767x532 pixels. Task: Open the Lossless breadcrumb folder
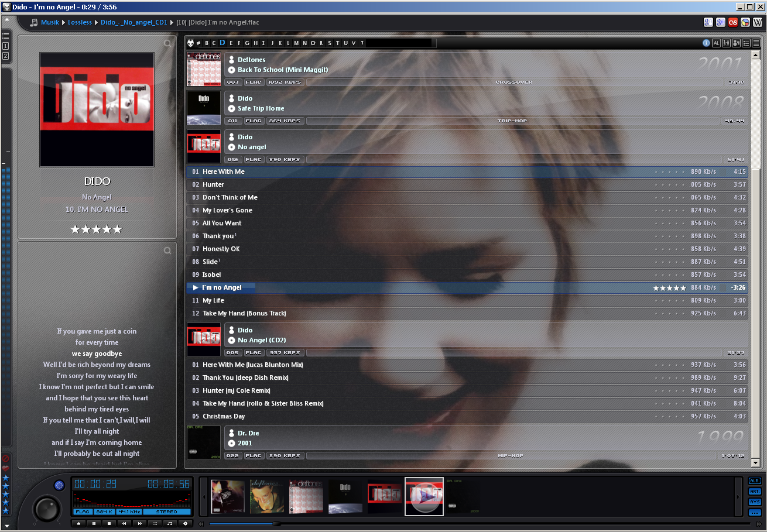pos(80,22)
